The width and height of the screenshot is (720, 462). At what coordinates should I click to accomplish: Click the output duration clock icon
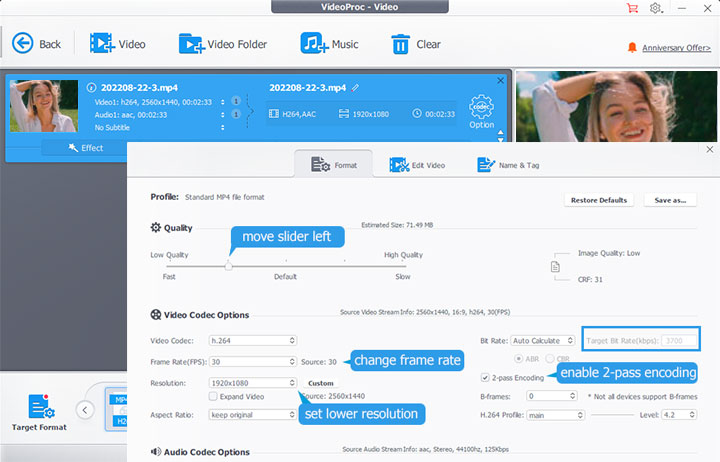click(x=416, y=113)
